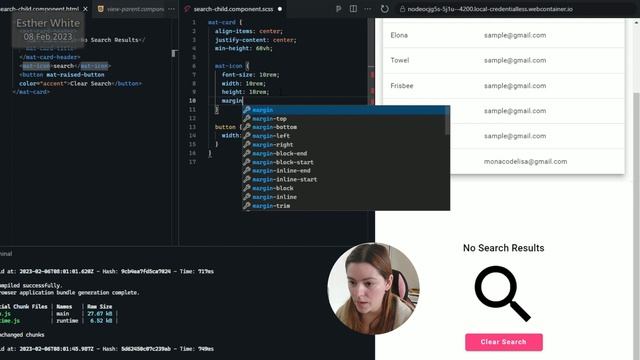Click wrench icon beside 'margin-block' suggestion
Image resolution: width=640 pixels, height=360 pixels.
pyautogui.click(x=247, y=188)
